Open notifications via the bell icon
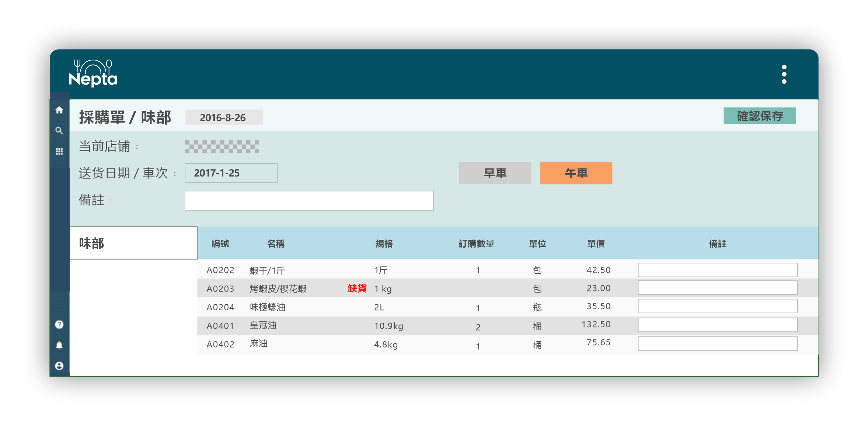 (x=59, y=346)
